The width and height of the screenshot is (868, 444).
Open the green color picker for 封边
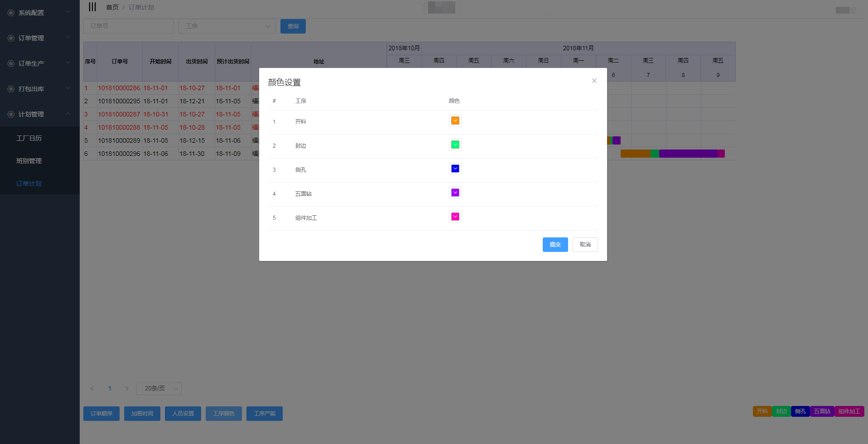(x=455, y=145)
